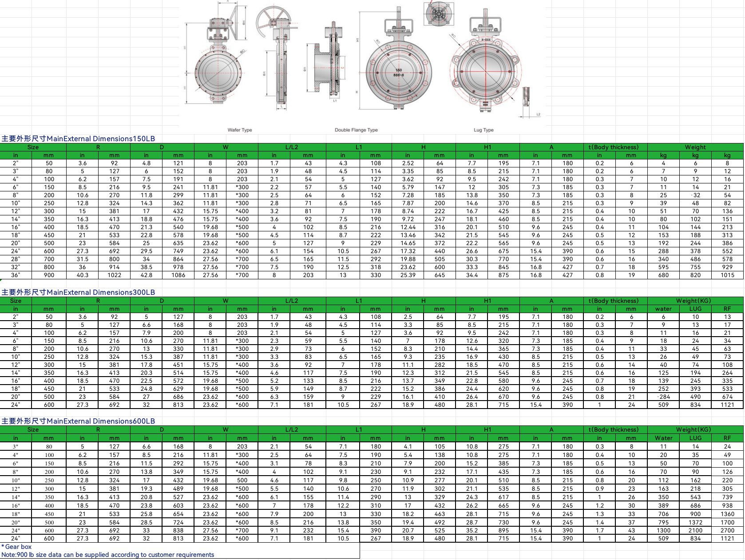This screenshot has height=560, width=745.
Task: Select cell with value 978
Action: [178, 267]
